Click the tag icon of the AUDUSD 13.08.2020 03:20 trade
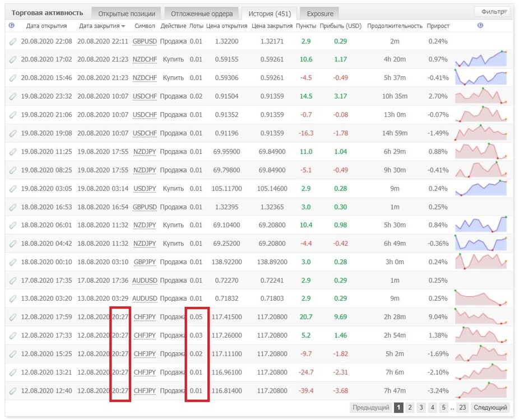519x420 pixels. point(12,298)
